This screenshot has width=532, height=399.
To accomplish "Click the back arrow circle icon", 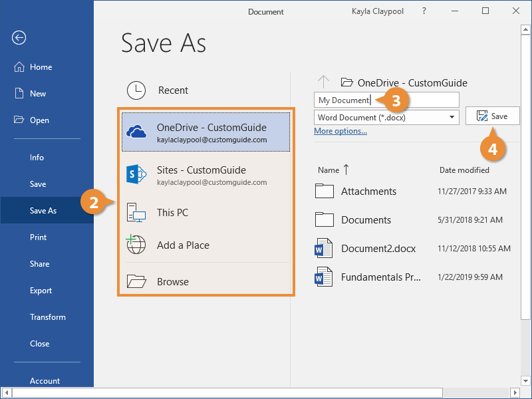I will pyautogui.click(x=19, y=38).
